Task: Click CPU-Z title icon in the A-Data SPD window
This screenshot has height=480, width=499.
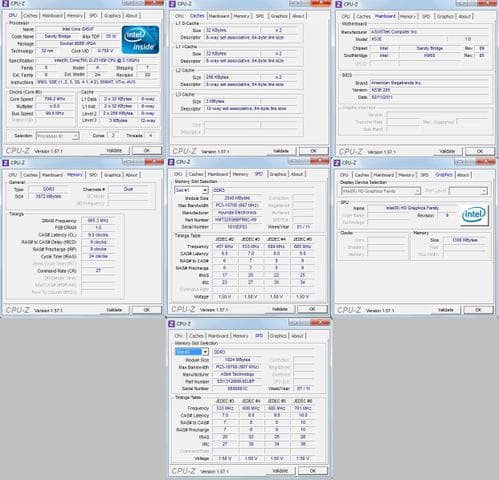Action: tap(171, 324)
